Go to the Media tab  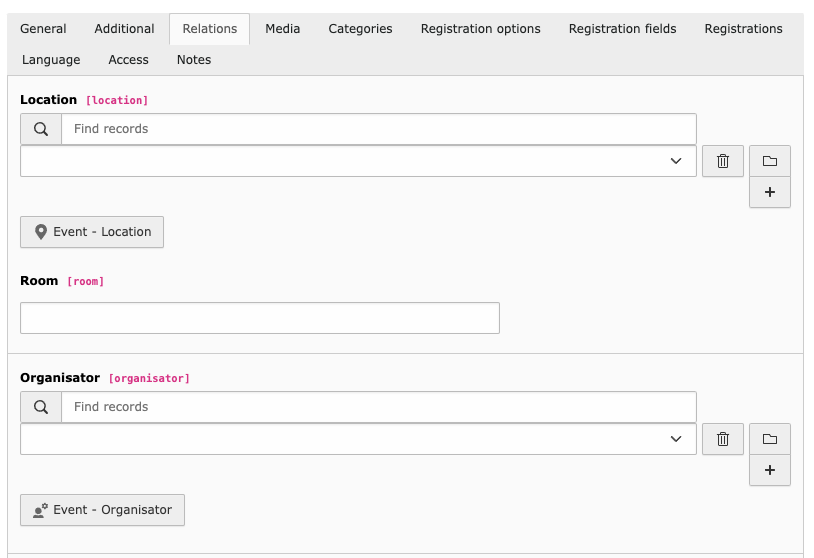282,29
